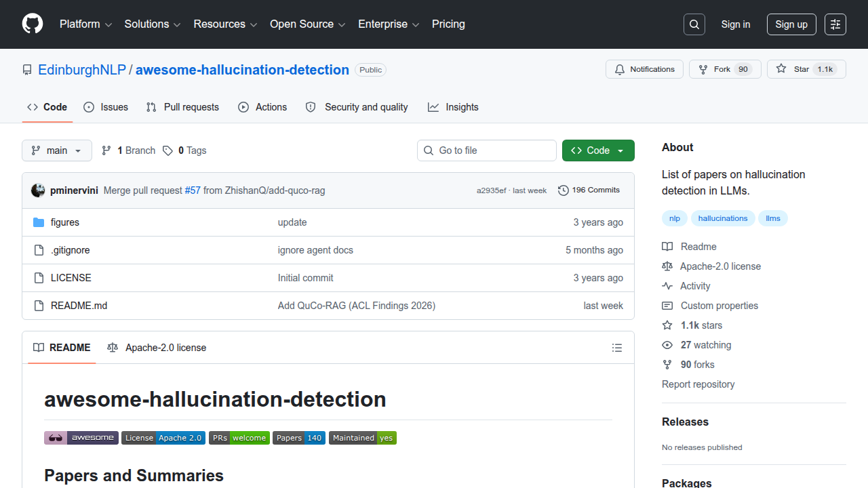Go to the GitHub homepage logo
Viewport: 868px width, 488px height.
33,24
